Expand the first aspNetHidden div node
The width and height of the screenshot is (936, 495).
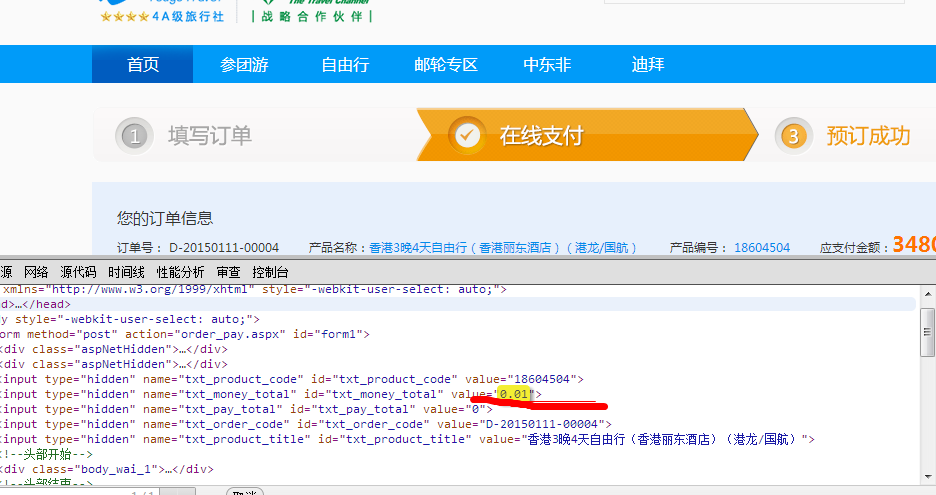(x=113, y=349)
